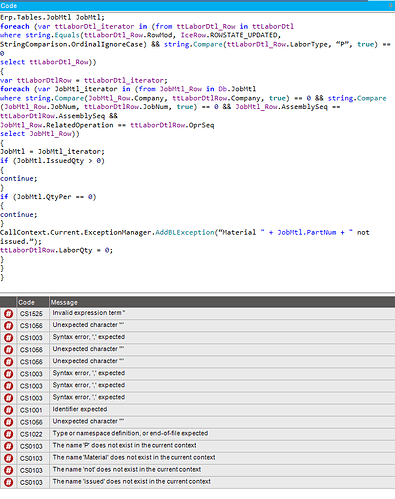Click error icon for name 'P' error
The height and width of the screenshot is (499, 395).
8,446
